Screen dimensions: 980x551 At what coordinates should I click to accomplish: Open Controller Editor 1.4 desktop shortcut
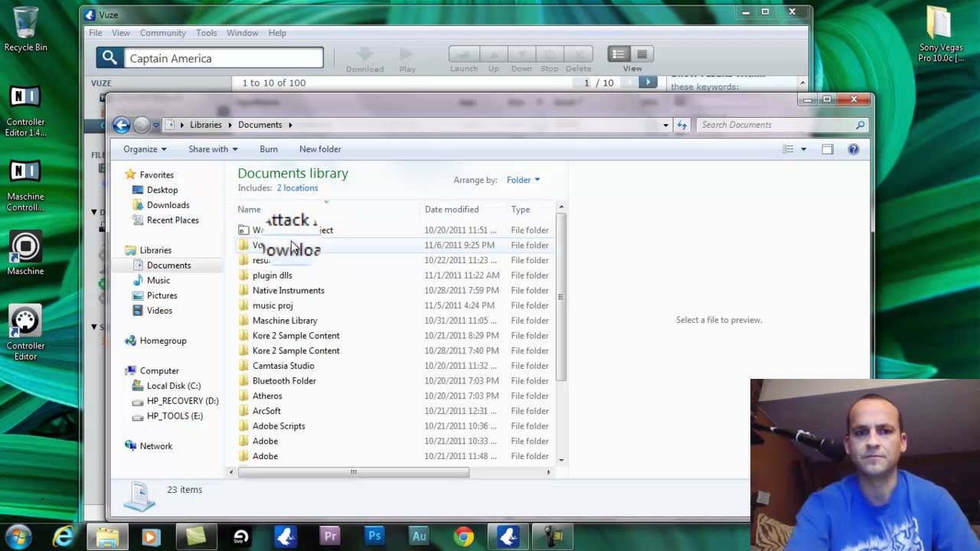pos(25,111)
